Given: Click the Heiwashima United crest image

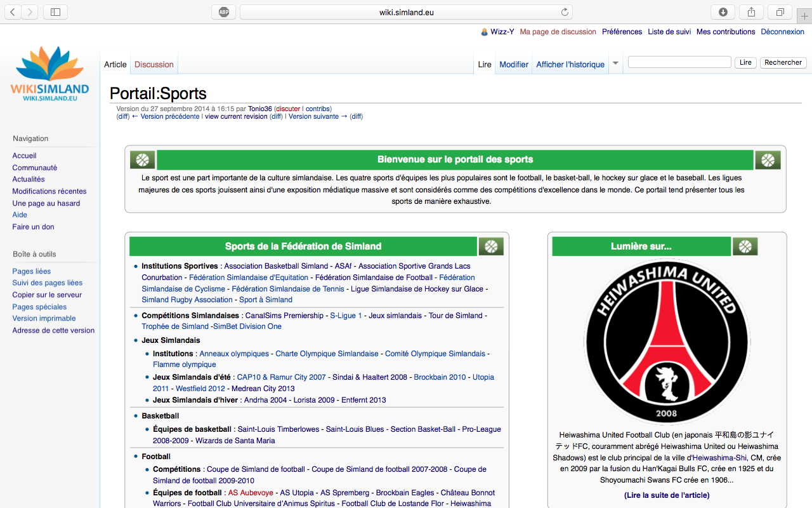Looking at the screenshot, I should [667, 342].
